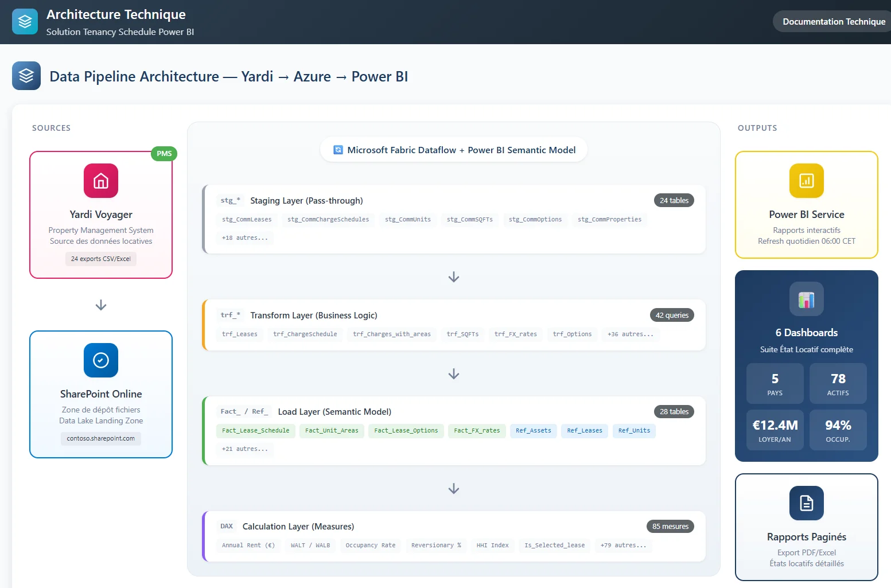Viewport: 891px width, 588px height.
Task: Toggle the 24 tables badge on Staging Layer
Action: (x=674, y=200)
